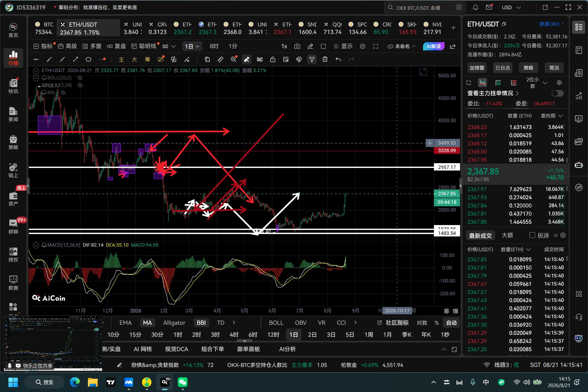The width and height of the screenshot is (588, 392).
Task: Open 快讯 in left sidebar
Action: (x=13, y=86)
